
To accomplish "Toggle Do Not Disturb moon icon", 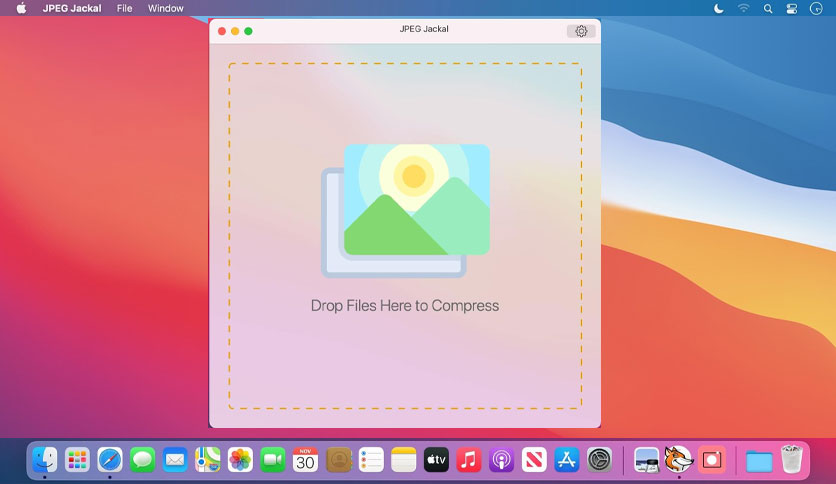I will click(719, 9).
